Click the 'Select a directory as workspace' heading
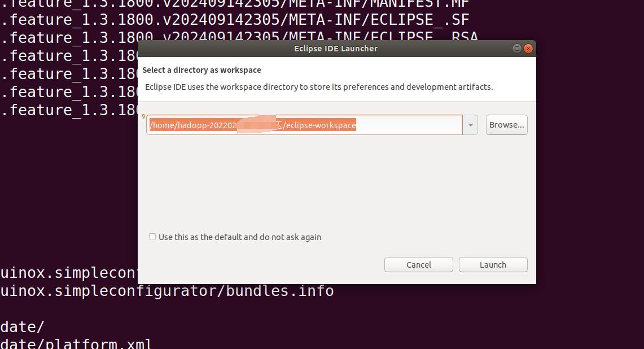 (x=201, y=70)
